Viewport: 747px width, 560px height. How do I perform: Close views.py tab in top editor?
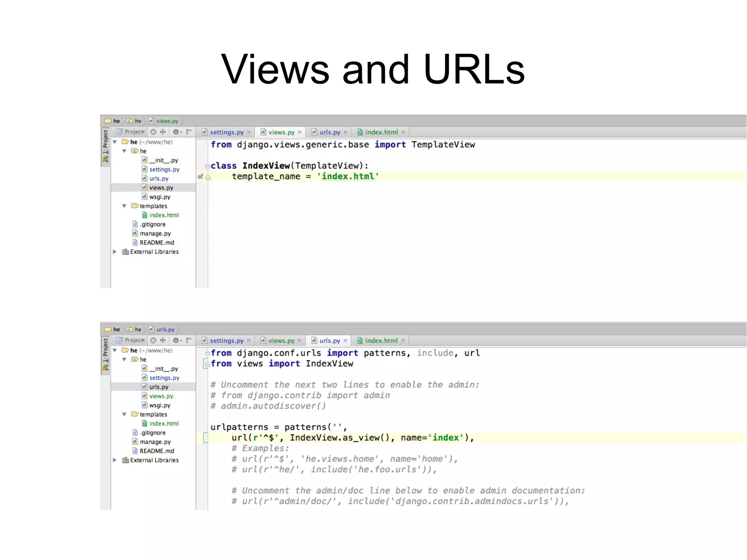[300, 132]
